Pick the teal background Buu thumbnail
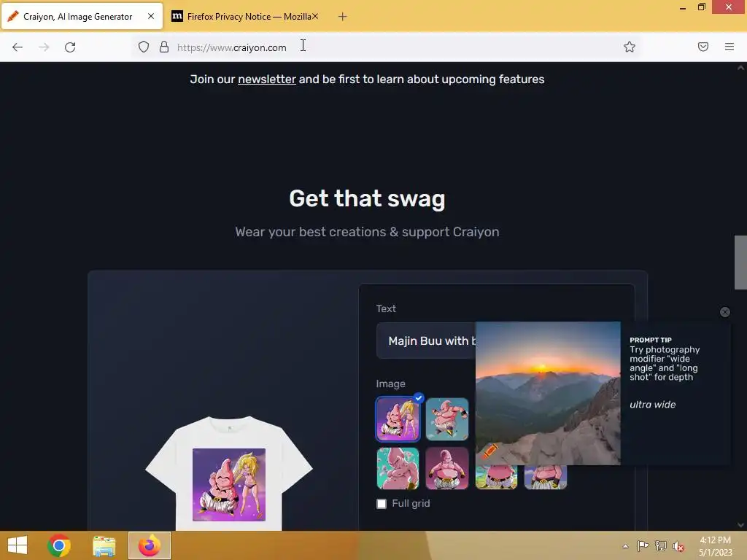Viewport: 747px width, 560px height. [398, 468]
